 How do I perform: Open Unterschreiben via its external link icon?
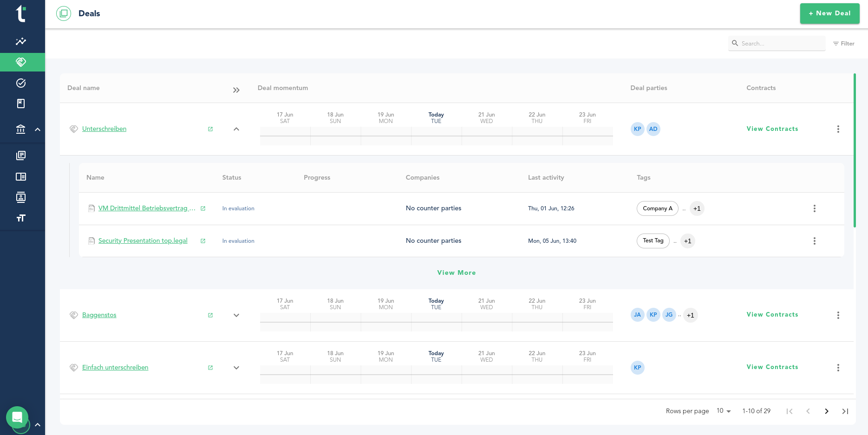point(210,129)
